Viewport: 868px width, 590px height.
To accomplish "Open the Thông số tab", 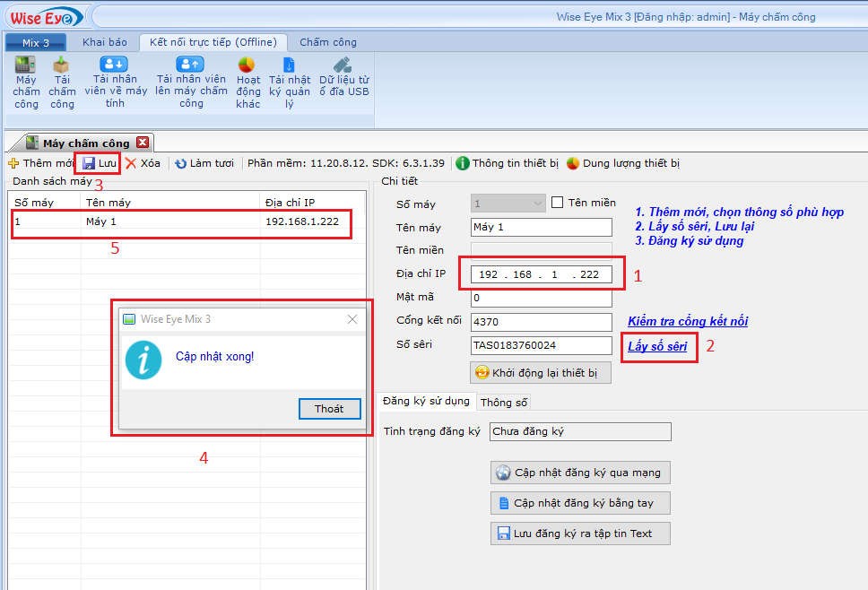I will pos(504,403).
